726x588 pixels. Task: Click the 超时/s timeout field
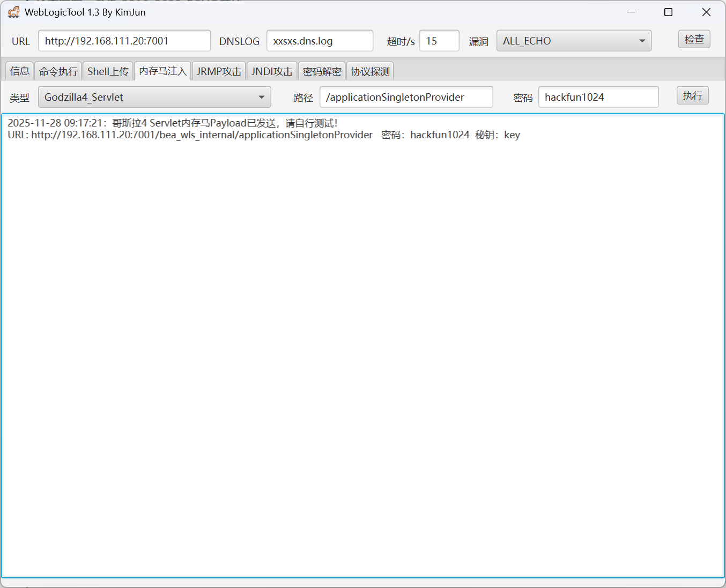[439, 41]
